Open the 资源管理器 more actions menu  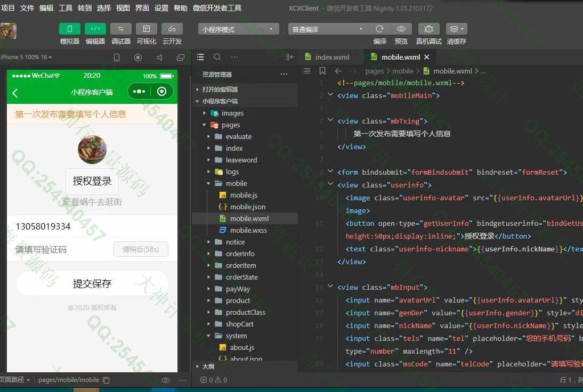pos(284,75)
